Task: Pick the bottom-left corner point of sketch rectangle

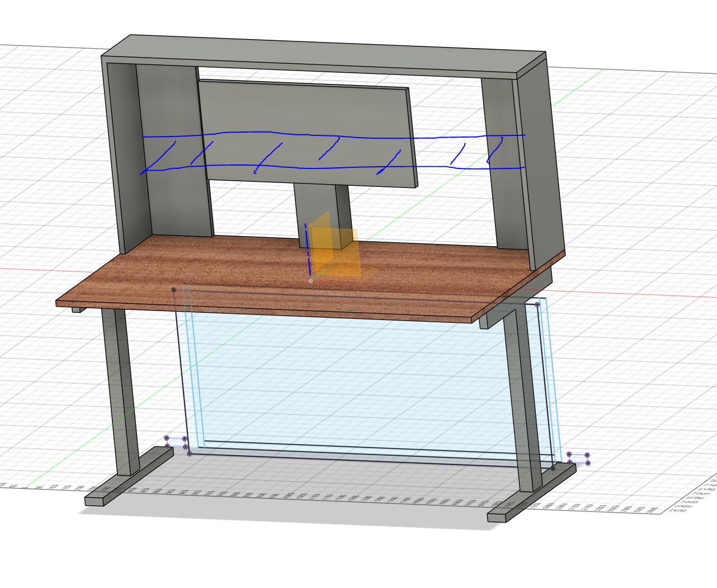Action: coord(190,454)
